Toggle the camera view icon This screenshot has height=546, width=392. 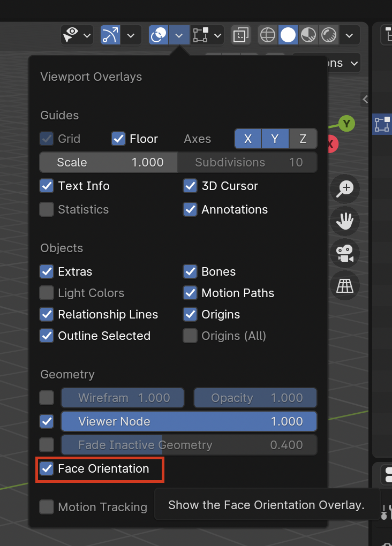click(x=345, y=253)
